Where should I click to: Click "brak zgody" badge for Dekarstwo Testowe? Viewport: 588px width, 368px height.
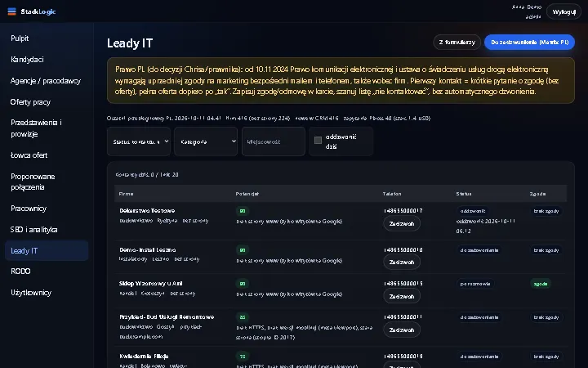coord(546,211)
